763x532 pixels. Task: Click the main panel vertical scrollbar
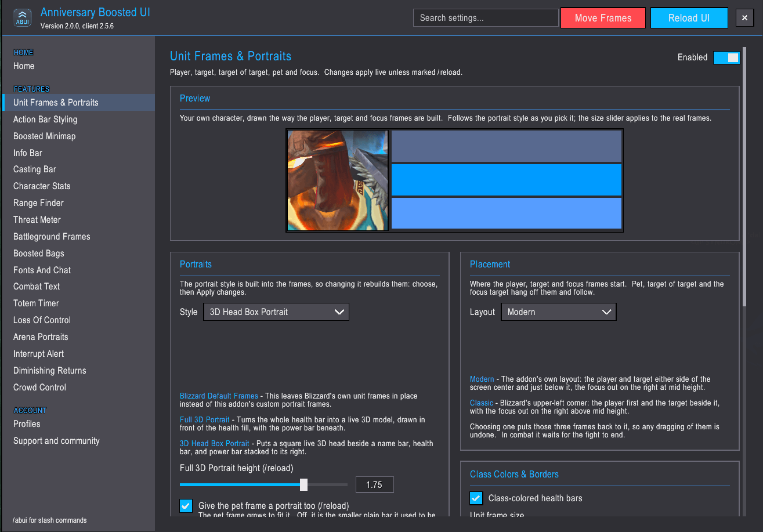[x=744, y=177]
